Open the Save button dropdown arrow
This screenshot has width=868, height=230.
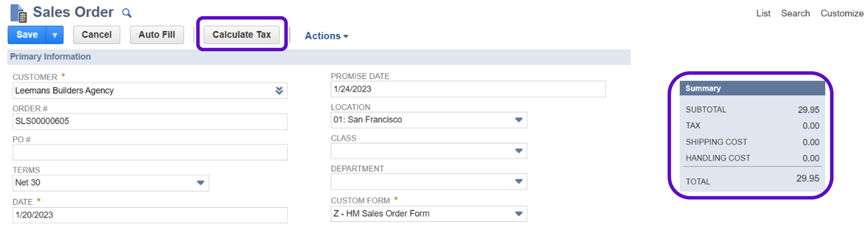pyautogui.click(x=55, y=35)
